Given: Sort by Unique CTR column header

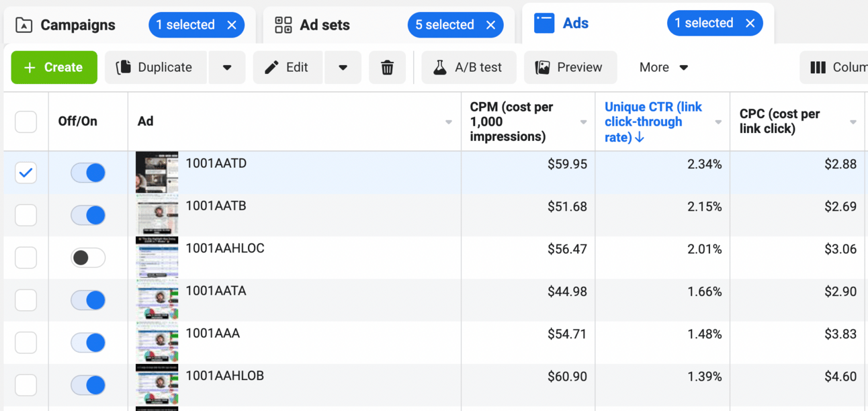Looking at the screenshot, I should click(653, 122).
